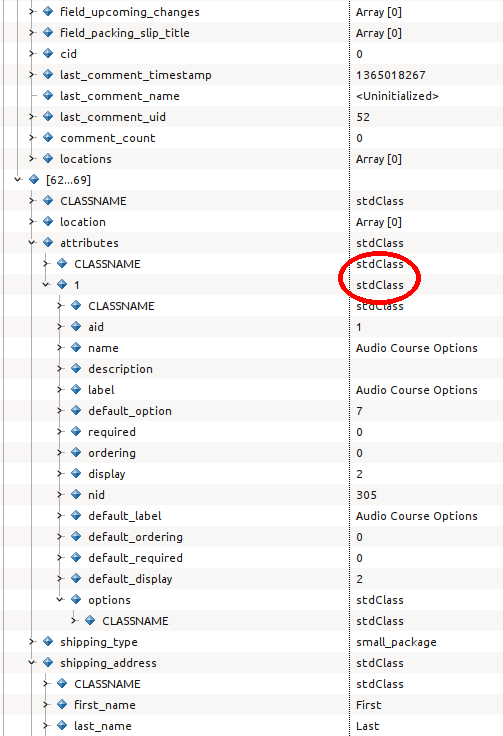This screenshot has height=736, width=503.
Task: Select the last_name variable row
Action: tap(253, 726)
